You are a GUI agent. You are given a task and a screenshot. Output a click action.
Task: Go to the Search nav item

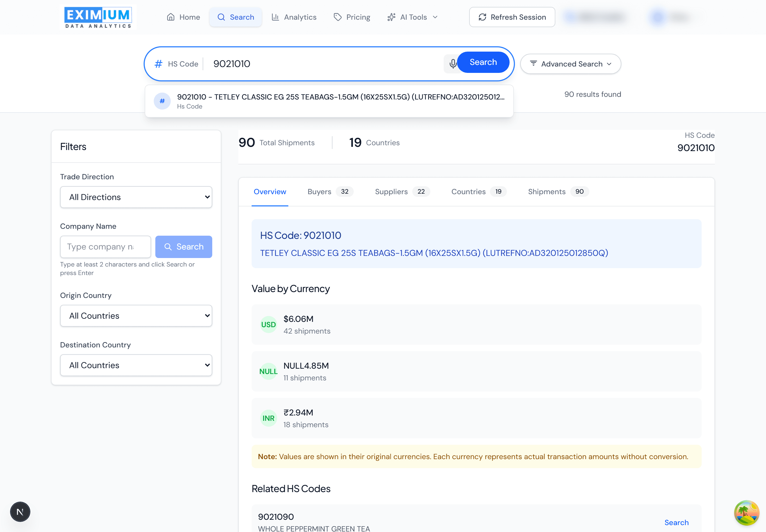pos(235,17)
